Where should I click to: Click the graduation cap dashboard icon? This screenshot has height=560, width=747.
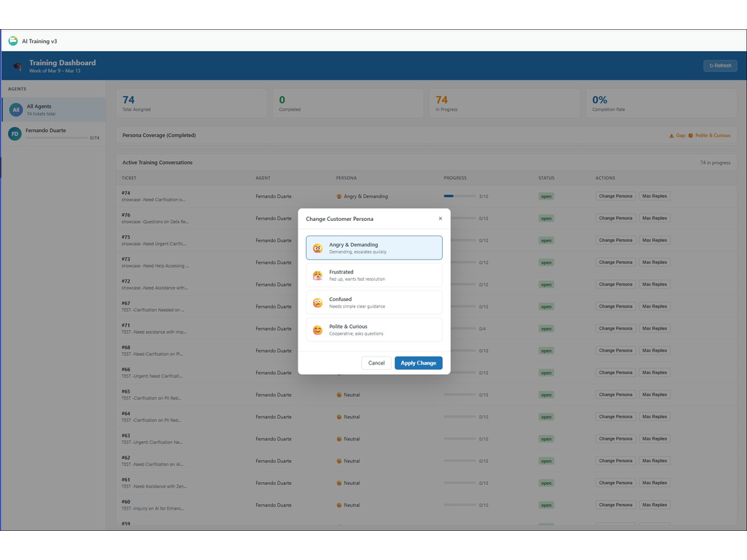[x=17, y=66]
